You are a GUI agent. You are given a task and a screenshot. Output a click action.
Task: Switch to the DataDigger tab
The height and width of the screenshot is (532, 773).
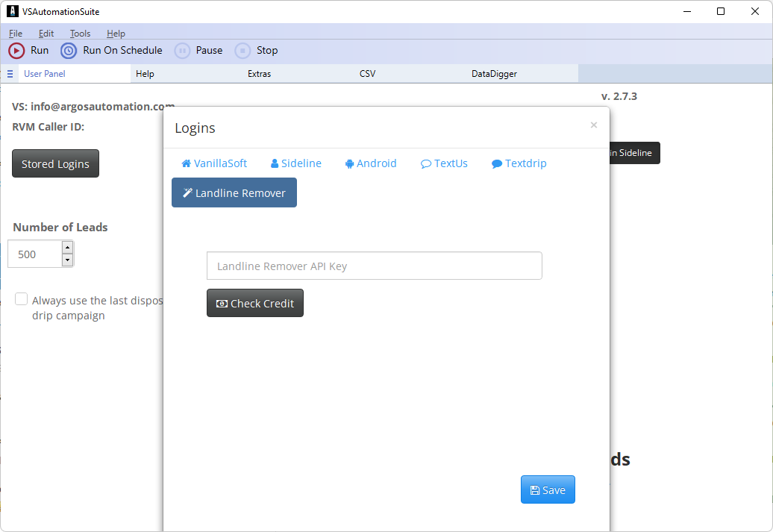494,74
